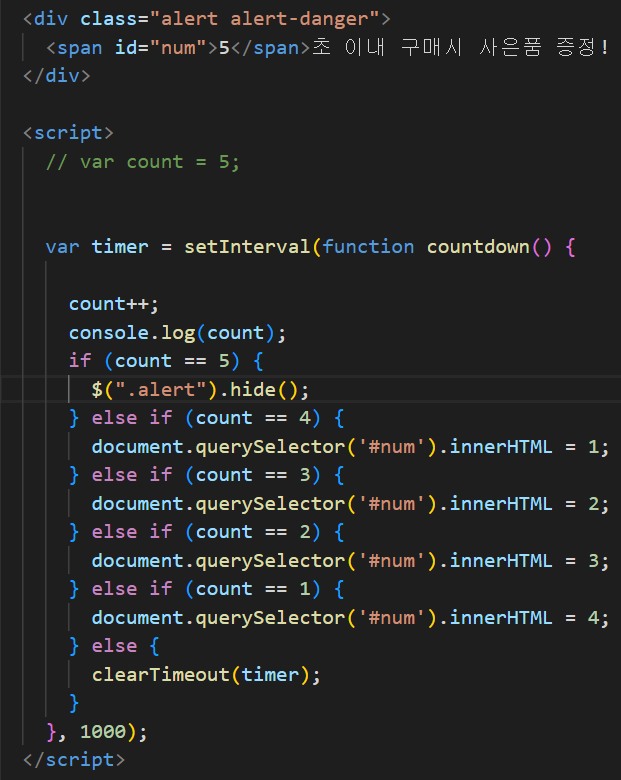This screenshot has width=621, height=780.
Task: Click the line setting innerHTML = 3;
Action: click(350, 561)
